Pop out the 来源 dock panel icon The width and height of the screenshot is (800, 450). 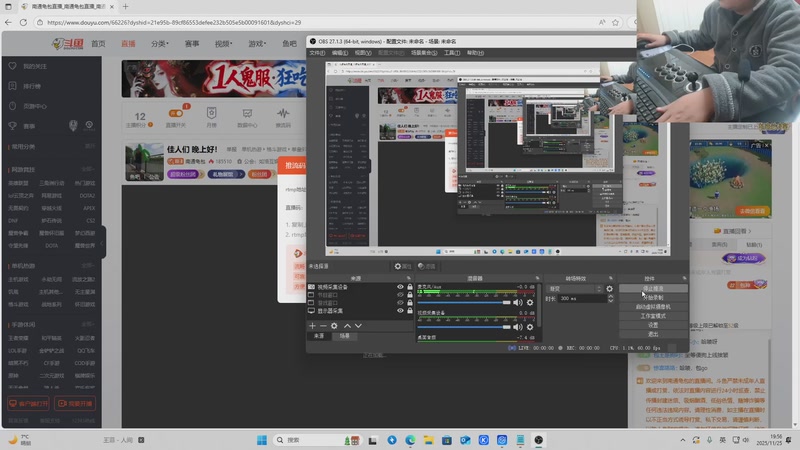(x=409, y=278)
